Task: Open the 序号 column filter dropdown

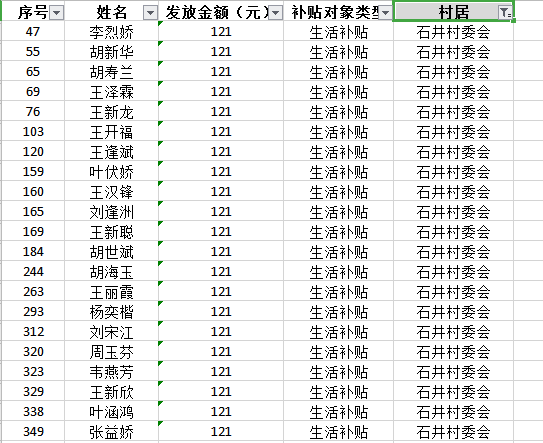Action: (x=56, y=13)
